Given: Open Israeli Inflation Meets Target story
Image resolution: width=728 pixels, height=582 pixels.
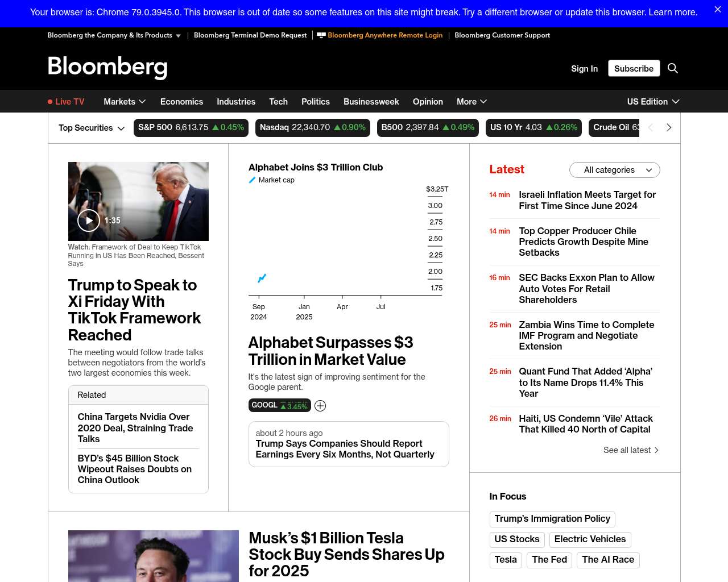Looking at the screenshot, I should [588, 200].
